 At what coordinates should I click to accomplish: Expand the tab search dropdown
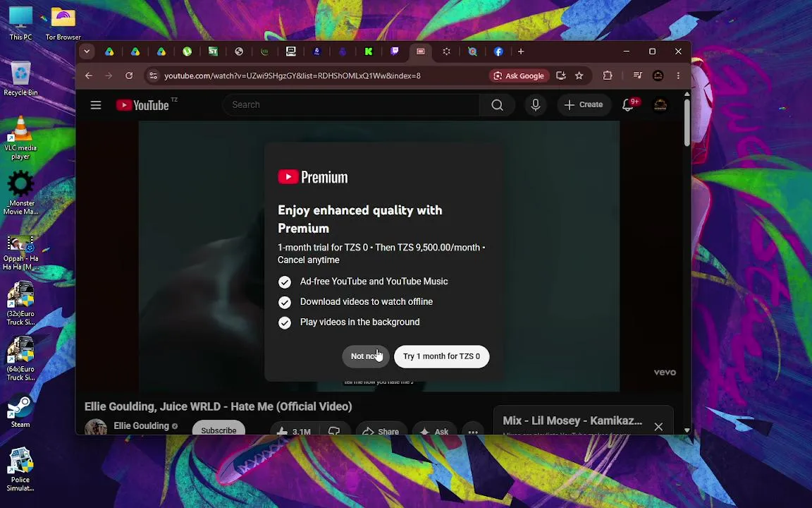pyautogui.click(x=87, y=52)
